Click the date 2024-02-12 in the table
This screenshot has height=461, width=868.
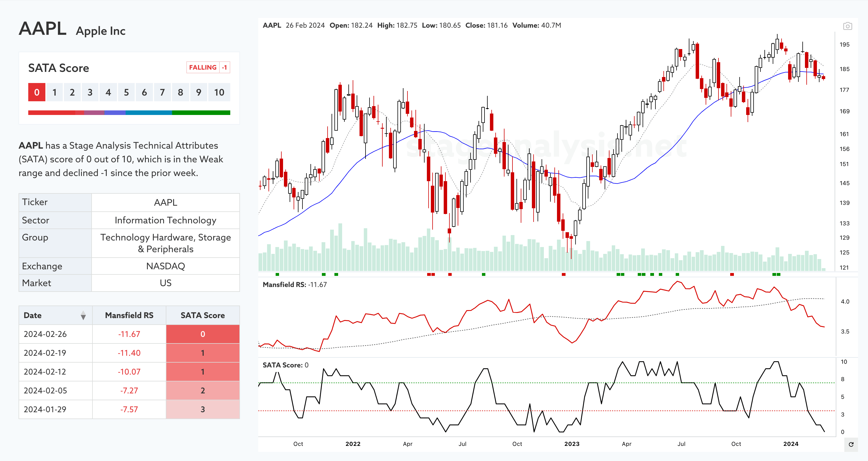45,372
